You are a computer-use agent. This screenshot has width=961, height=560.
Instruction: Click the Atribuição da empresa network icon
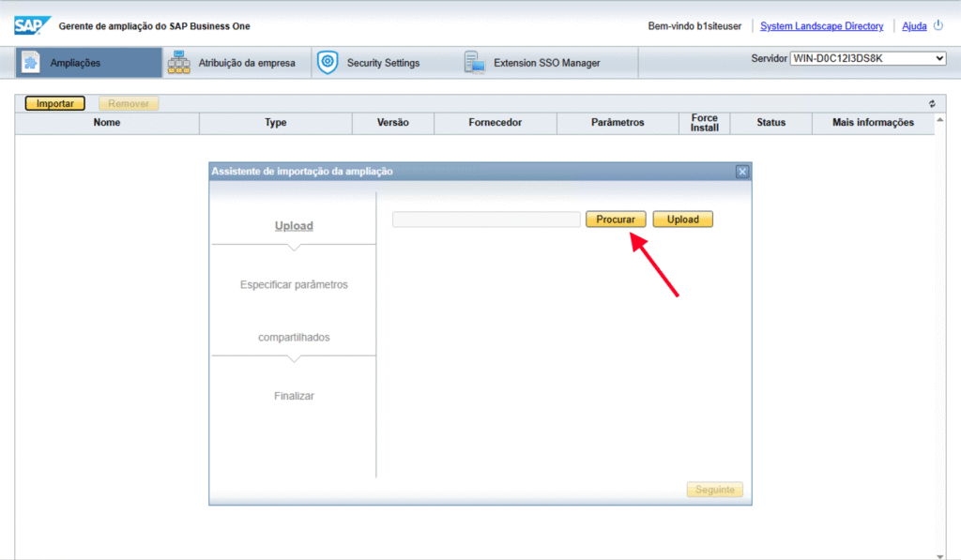click(178, 63)
